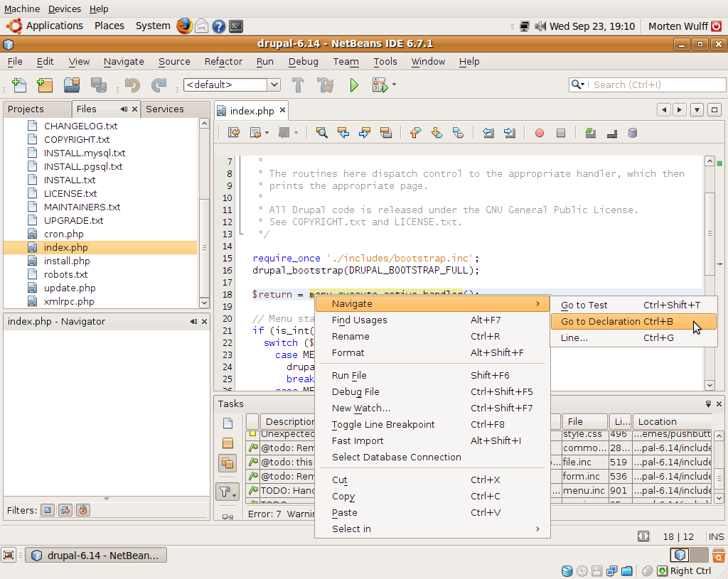Minimize the Files window group
Viewport: 728px width, 579px height.
click(124, 109)
